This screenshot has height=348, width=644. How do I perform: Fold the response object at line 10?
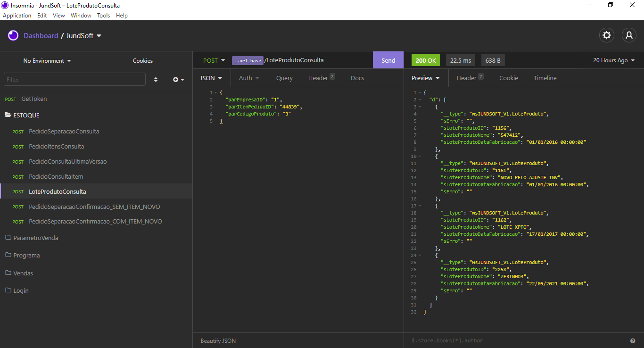tap(419, 157)
